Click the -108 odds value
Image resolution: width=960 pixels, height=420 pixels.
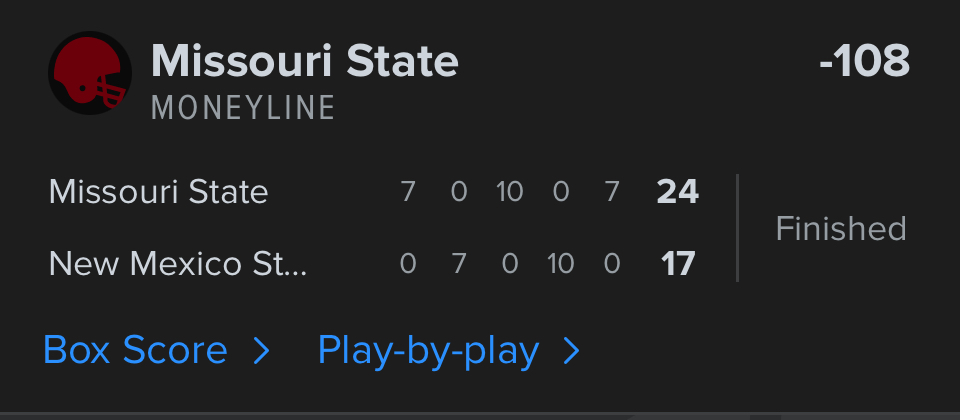pos(864,62)
